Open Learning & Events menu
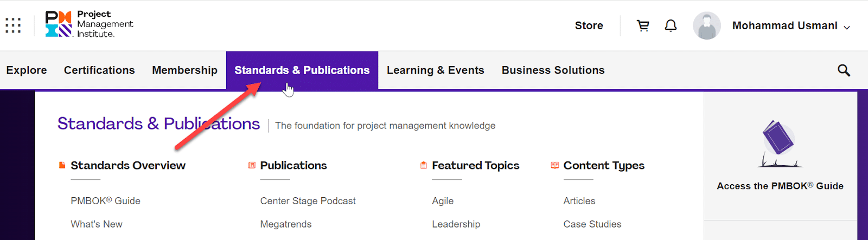This screenshot has height=240, width=868. (436, 70)
